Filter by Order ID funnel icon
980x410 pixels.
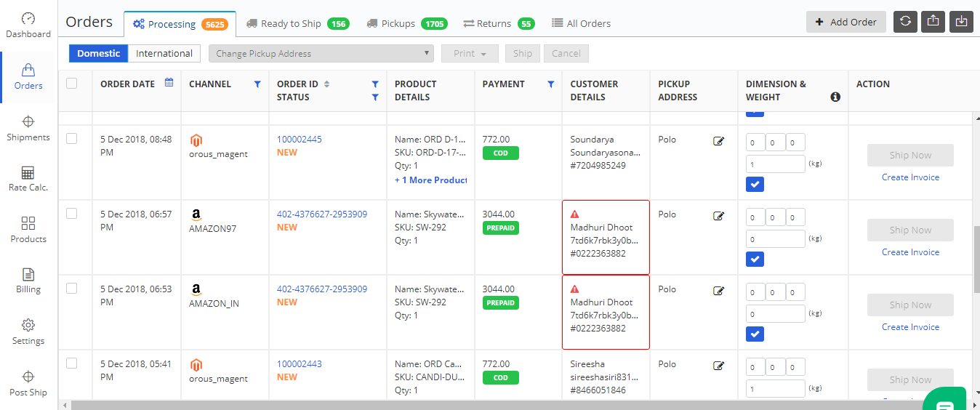pyautogui.click(x=375, y=84)
